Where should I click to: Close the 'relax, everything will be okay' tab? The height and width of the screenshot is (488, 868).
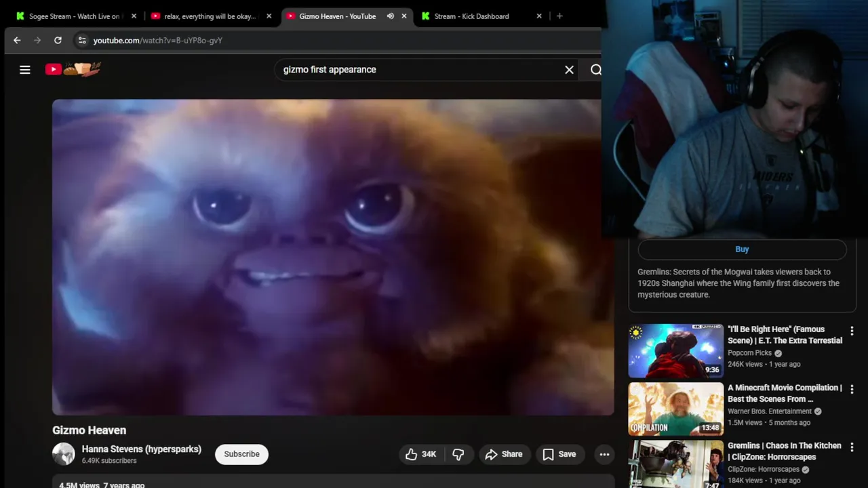(x=269, y=16)
